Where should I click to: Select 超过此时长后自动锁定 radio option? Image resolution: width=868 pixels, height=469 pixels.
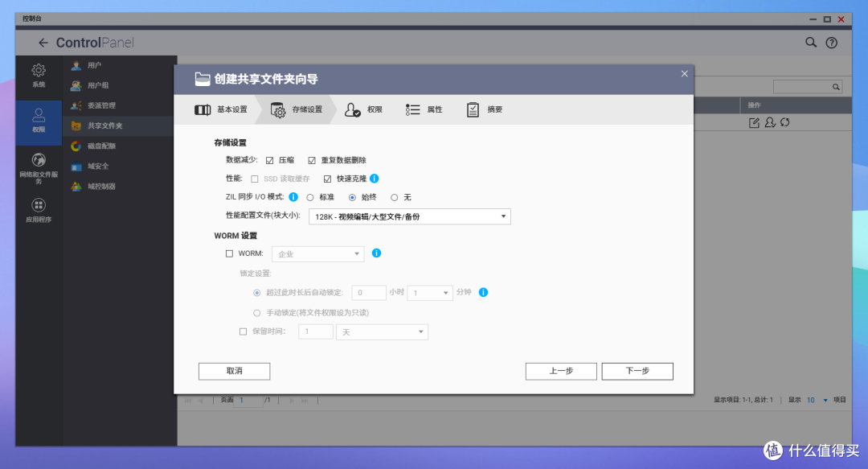coord(257,293)
